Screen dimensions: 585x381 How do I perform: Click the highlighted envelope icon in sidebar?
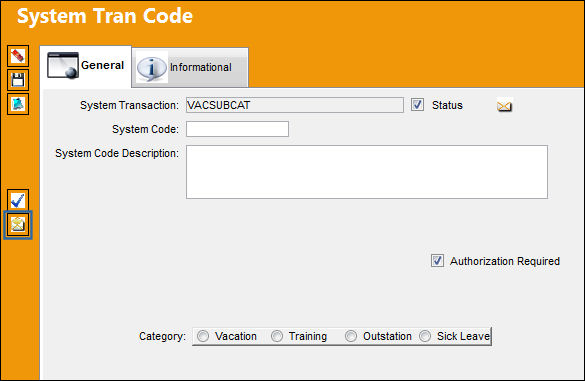click(18, 225)
